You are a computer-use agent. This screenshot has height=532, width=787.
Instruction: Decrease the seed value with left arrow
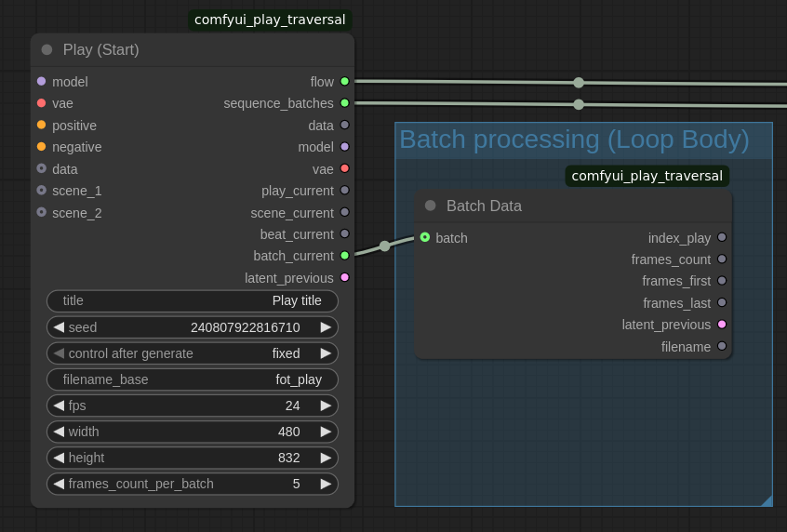[x=59, y=327]
